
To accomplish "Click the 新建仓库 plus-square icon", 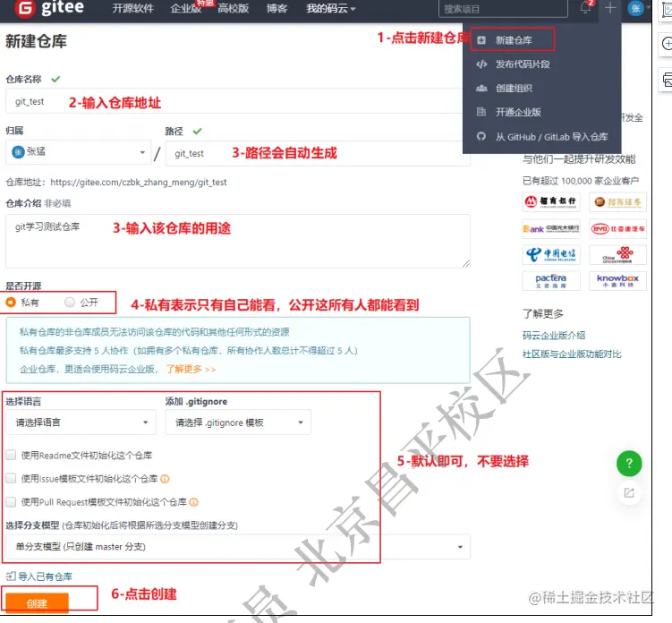I will [x=481, y=40].
